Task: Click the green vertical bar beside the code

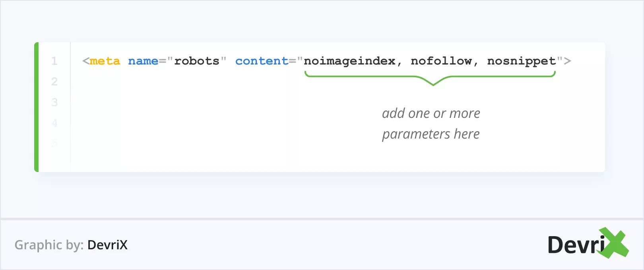Action: point(37,107)
